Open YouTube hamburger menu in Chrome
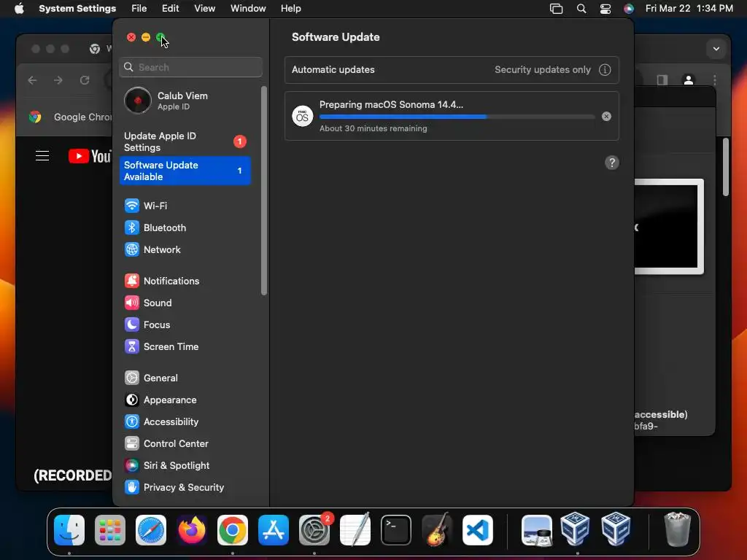This screenshot has height=560, width=747. point(42,156)
